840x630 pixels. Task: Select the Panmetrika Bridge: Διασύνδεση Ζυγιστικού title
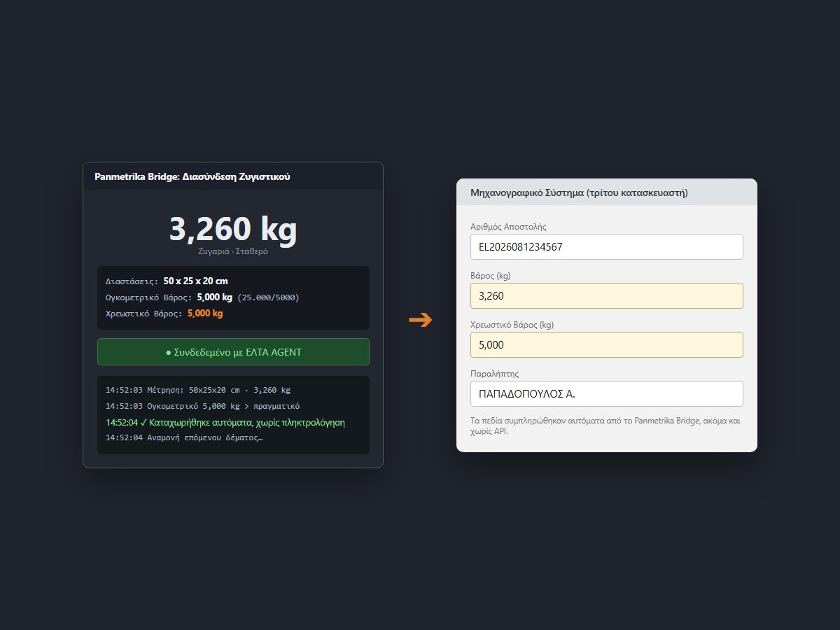(192, 176)
